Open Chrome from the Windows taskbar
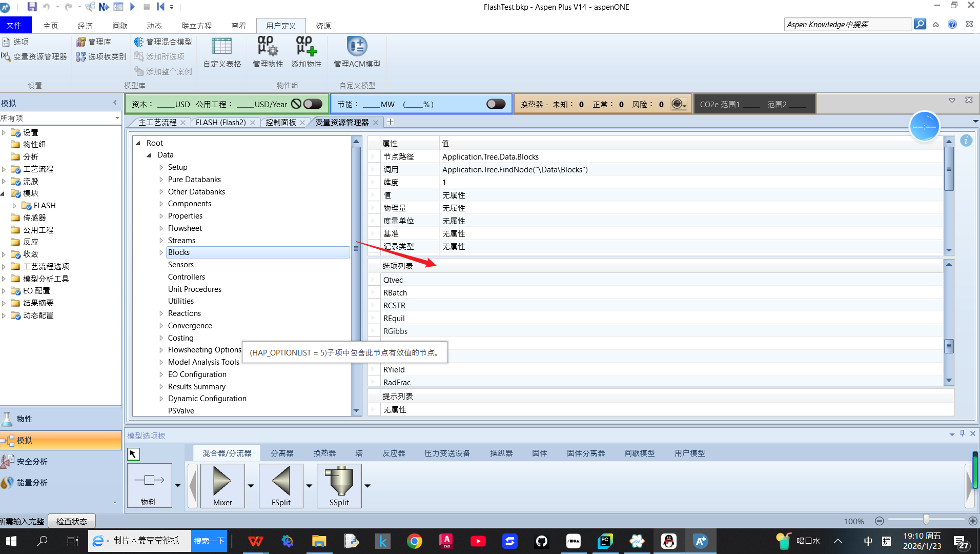The width and height of the screenshot is (980, 554). tap(414, 541)
